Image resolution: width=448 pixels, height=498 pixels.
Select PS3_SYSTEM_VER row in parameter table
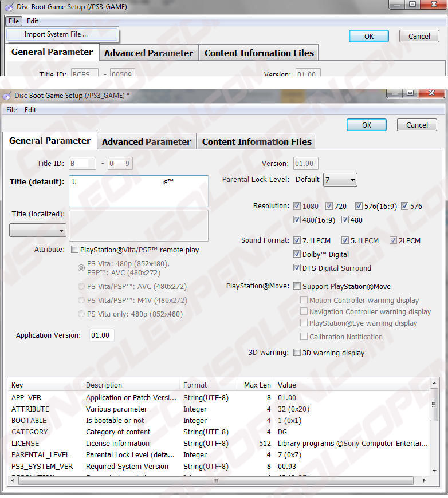pyautogui.click(x=219, y=467)
